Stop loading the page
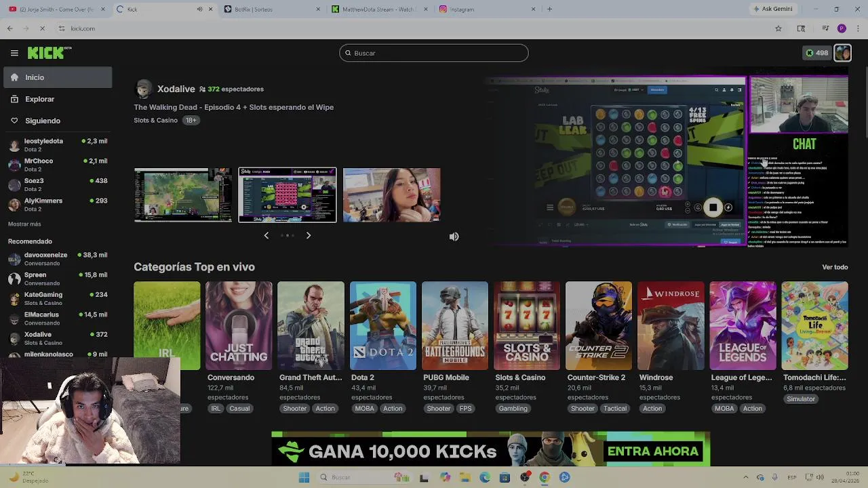Image resolution: width=868 pixels, height=488 pixels. pyautogui.click(x=42, y=28)
